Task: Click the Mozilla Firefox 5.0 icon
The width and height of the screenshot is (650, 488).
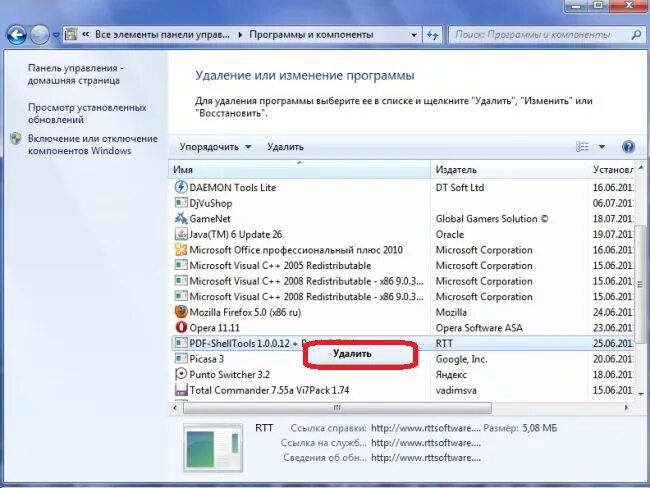Action: pyautogui.click(x=181, y=312)
